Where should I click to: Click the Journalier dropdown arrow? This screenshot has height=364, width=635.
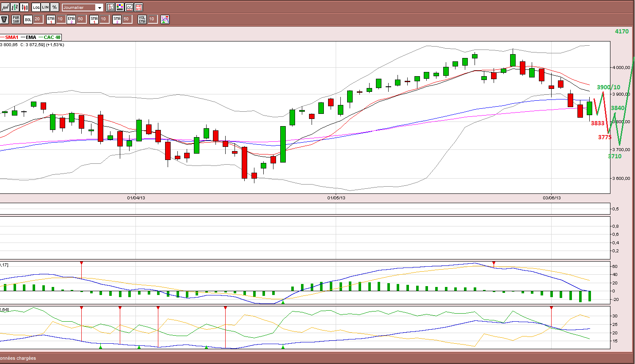[x=99, y=8]
